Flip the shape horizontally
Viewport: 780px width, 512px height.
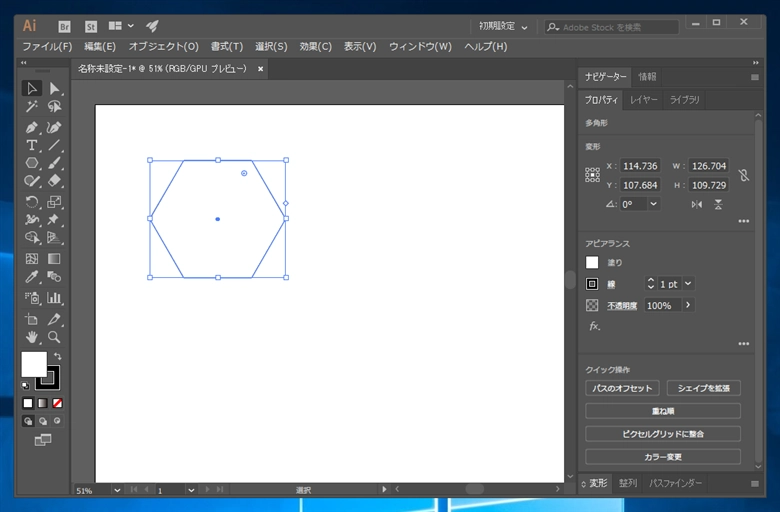(696, 205)
